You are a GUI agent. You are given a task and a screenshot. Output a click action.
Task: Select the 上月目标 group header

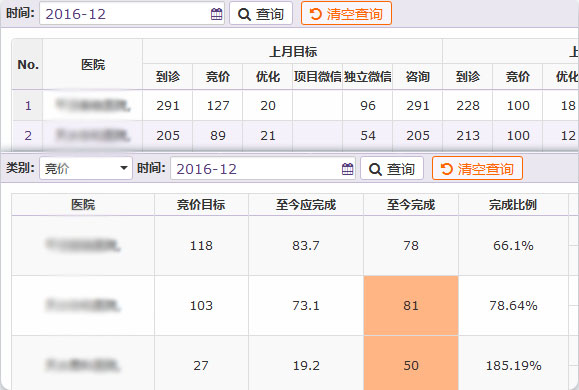pos(293,51)
